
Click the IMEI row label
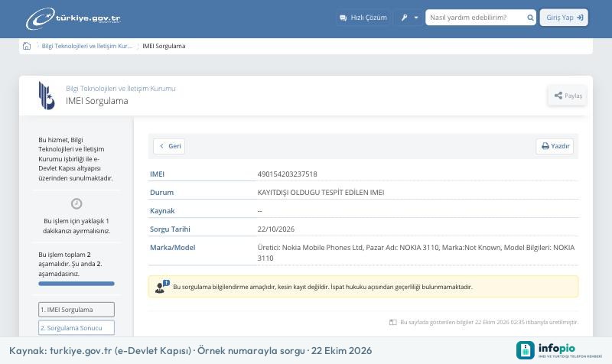coord(157,174)
